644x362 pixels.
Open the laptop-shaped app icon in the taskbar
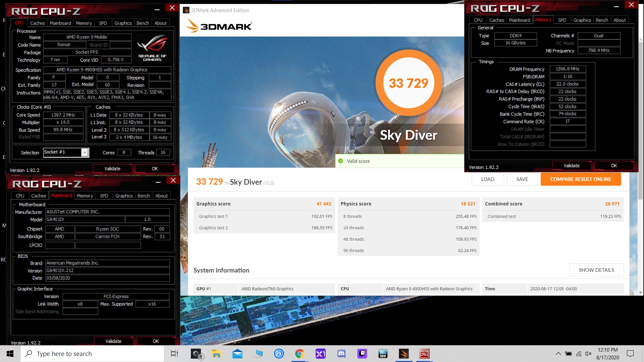258,354
